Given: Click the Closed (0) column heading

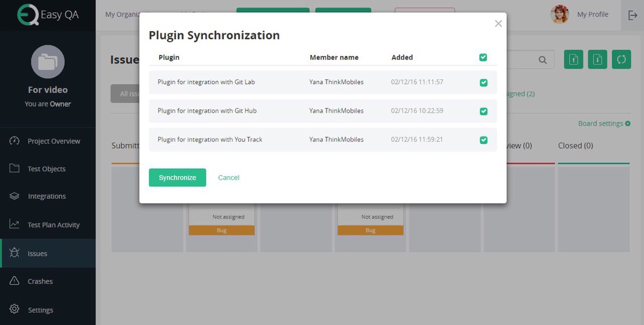Looking at the screenshot, I should click(x=575, y=146).
